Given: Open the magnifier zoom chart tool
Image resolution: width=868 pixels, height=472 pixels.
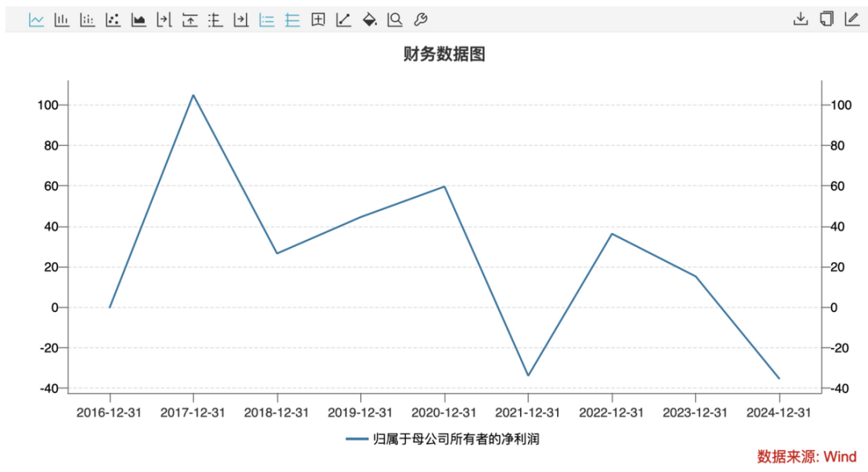Looking at the screenshot, I should 395,19.
